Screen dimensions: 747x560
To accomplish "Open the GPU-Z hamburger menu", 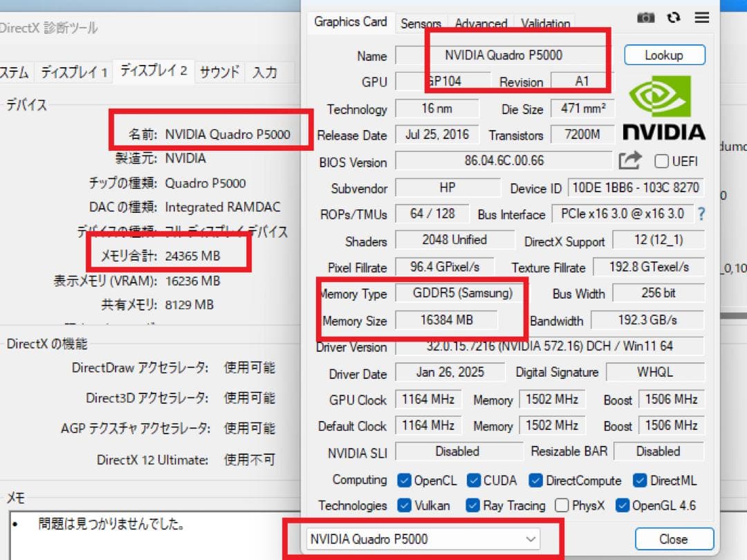I will pyautogui.click(x=701, y=18).
